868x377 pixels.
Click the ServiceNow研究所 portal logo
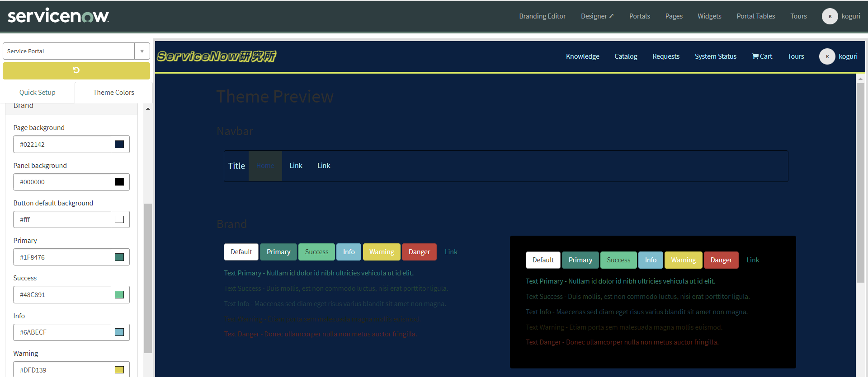pyautogui.click(x=216, y=56)
